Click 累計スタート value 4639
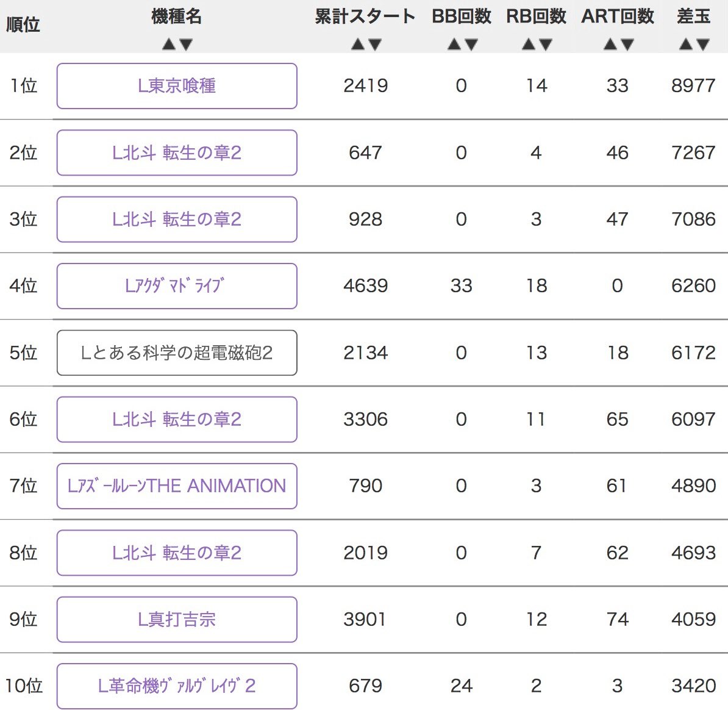The height and width of the screenshot is (710, 728). 366,286
